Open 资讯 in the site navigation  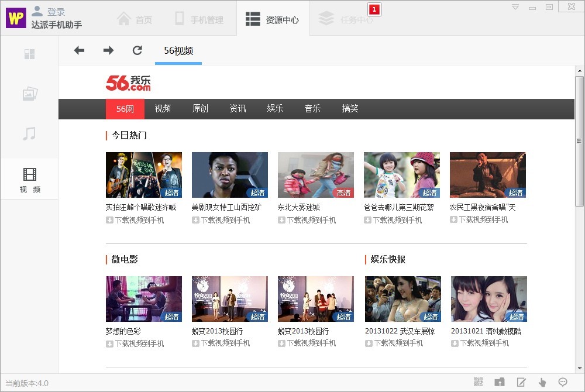(x=238, y=109)
